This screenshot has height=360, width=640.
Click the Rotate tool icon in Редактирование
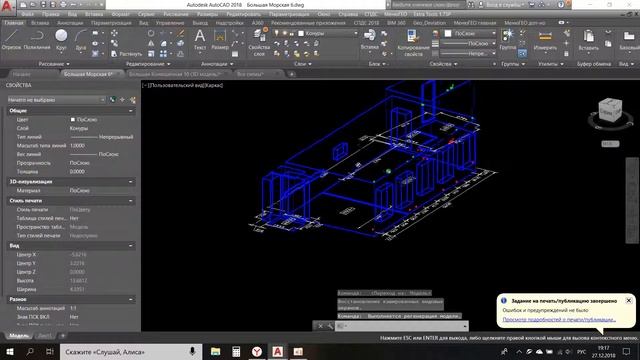coord(151,33)
